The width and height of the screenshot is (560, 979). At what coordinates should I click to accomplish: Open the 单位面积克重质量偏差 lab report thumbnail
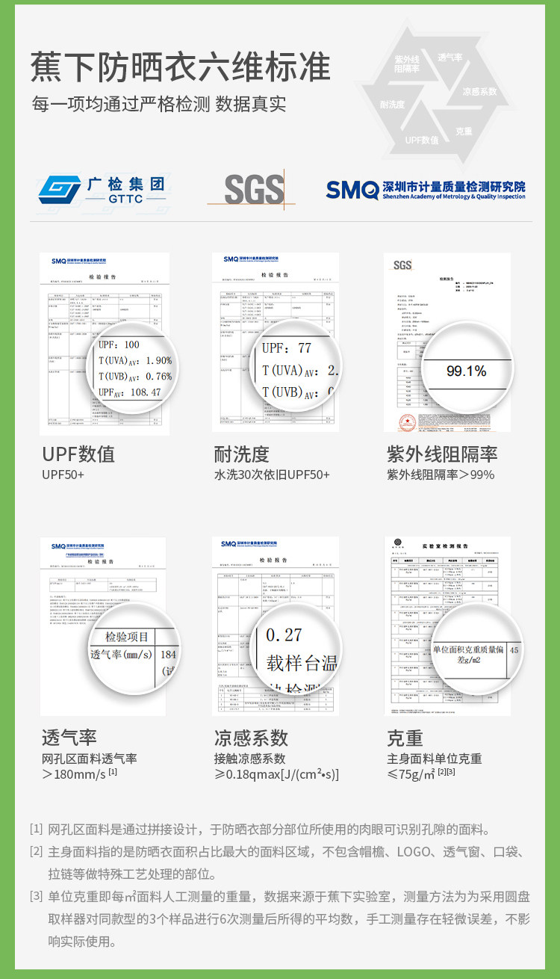pyautogui.click(x=447, y=626)
